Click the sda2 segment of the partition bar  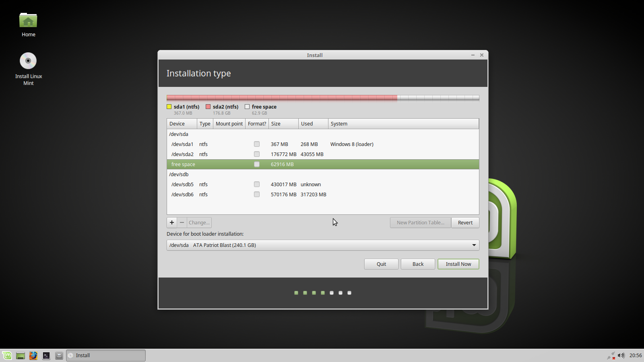282,97
